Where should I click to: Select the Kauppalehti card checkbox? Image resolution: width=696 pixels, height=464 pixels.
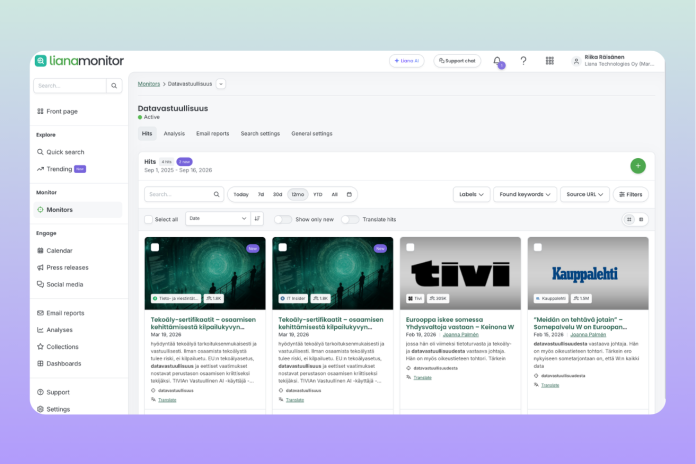click(x=538, y=247)
